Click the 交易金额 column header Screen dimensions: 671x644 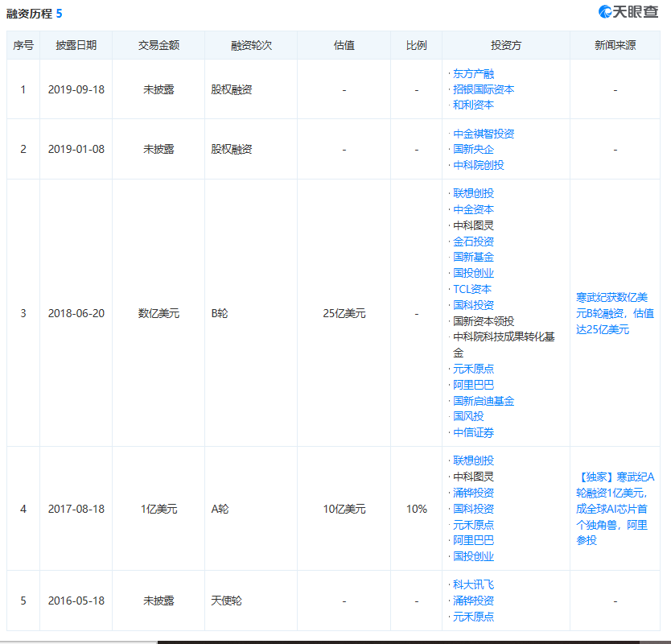click(x=158, y=45)
